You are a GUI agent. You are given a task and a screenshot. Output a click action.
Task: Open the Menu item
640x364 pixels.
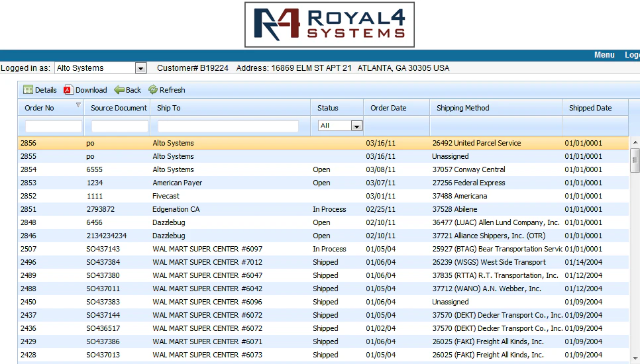(x=604, y=55)
